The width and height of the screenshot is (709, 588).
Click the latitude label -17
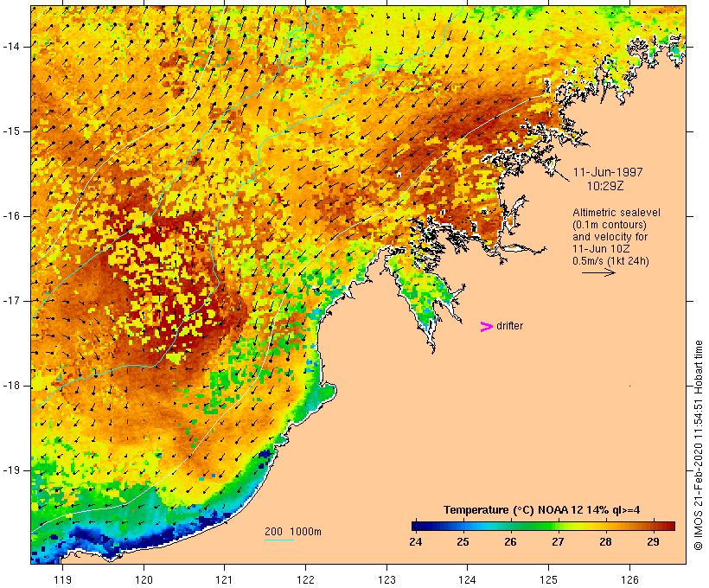[12, 301]
